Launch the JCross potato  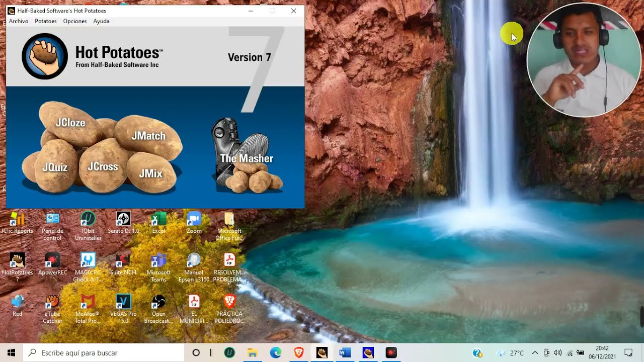[x=103, y=166]
